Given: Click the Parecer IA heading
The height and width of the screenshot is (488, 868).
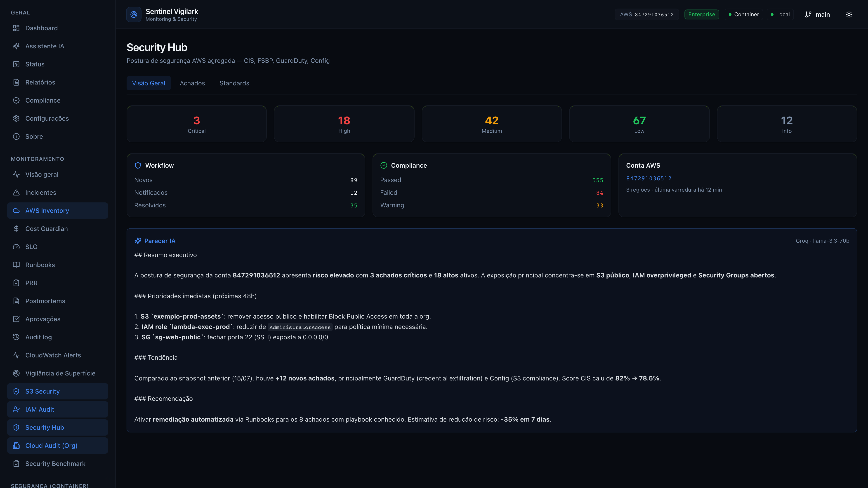Looking at the screenshot, I should point(160,241).
